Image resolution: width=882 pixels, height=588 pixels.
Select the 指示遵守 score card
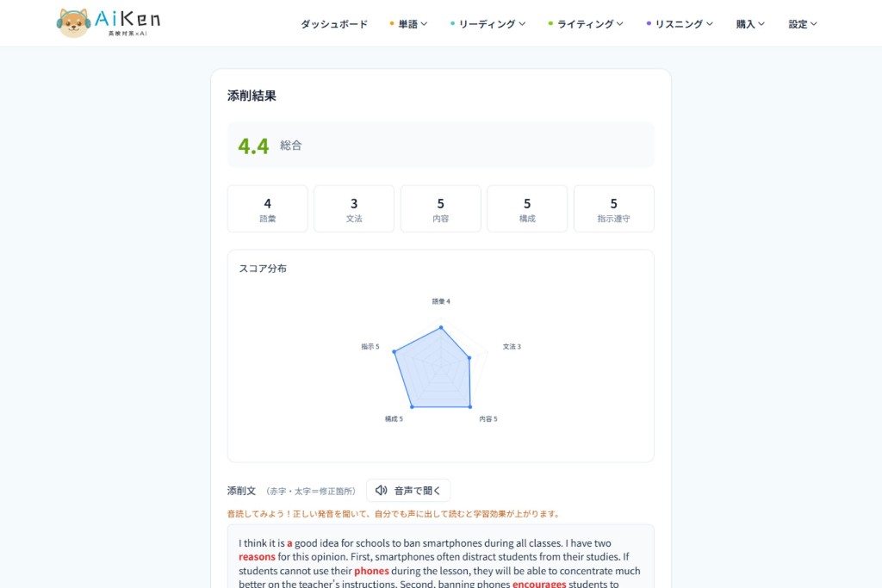point(613,208)
